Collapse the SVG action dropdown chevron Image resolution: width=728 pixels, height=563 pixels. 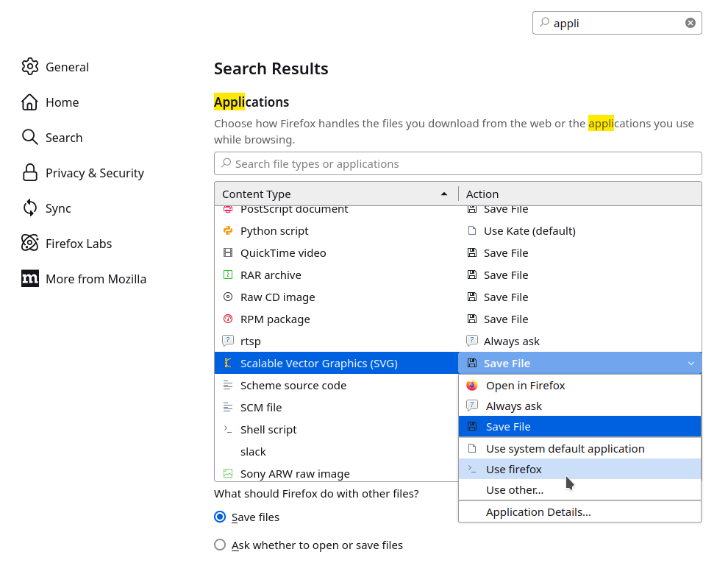[690, 364]
